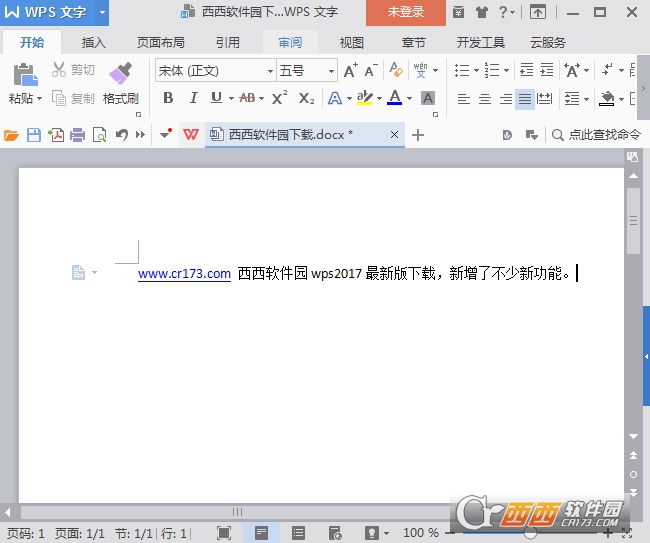Open the Page Layout (页面布局) tab
Screen dimensions: 650x543
160,43
